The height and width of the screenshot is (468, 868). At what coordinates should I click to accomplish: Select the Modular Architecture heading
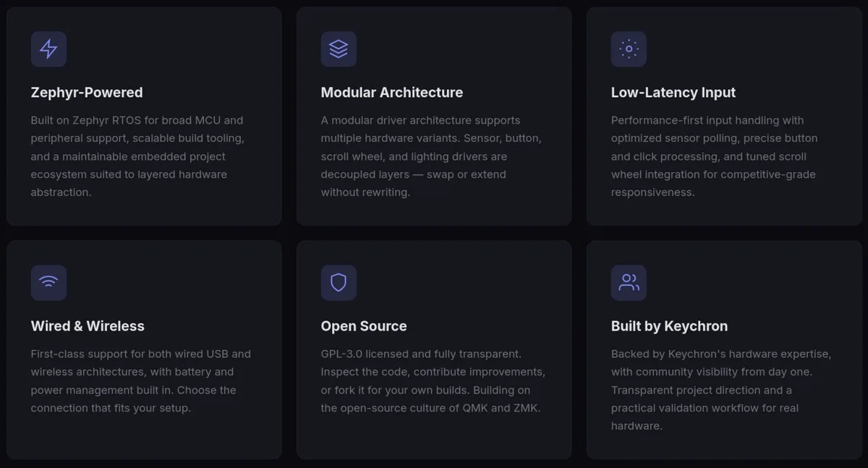click(x=392, y=93)
